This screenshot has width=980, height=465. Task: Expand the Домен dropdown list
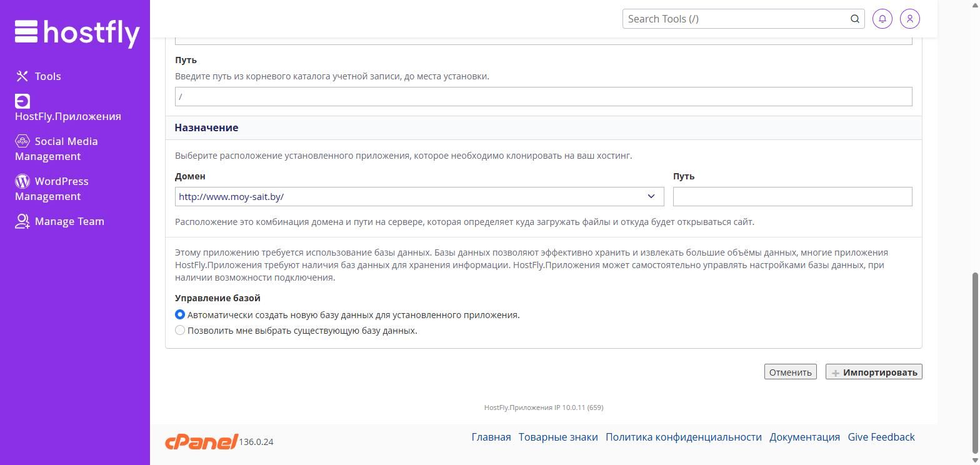click(419, 196)
